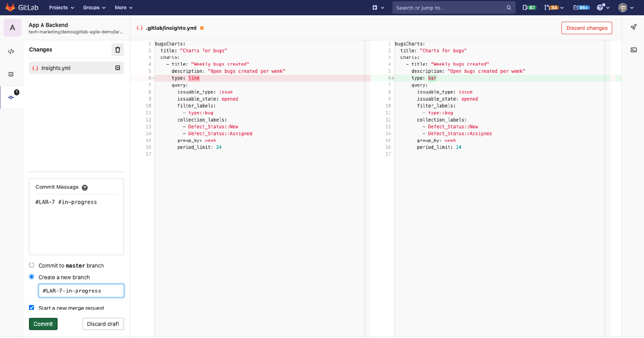Open the user avatar dropdown
The width and height of the screenshot is (644, 338).
[x=626, y=8]
